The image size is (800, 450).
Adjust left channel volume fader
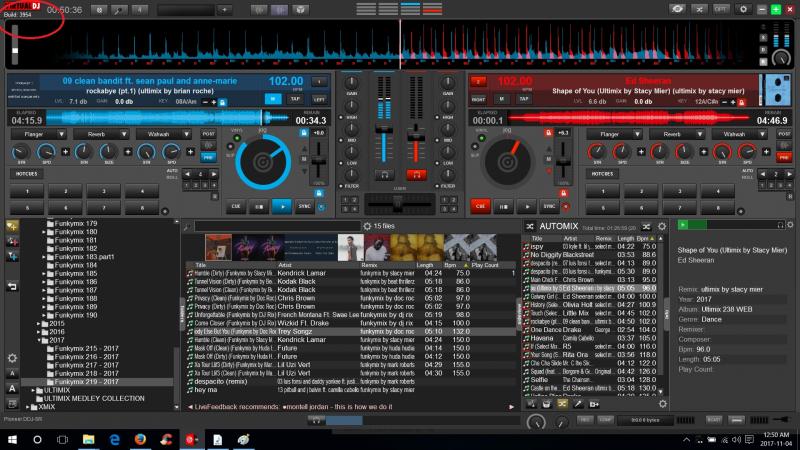pyautogui.click(x=384, y=131)
